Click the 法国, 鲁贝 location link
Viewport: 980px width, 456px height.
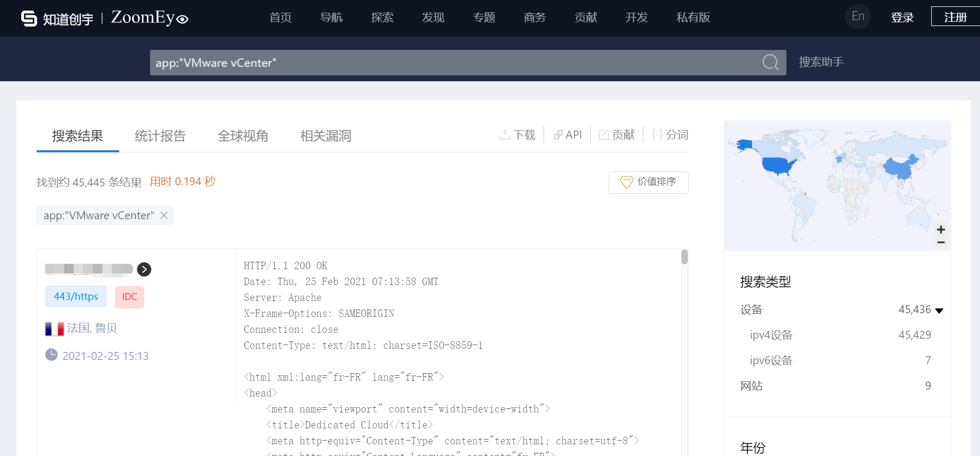(92, 328)
